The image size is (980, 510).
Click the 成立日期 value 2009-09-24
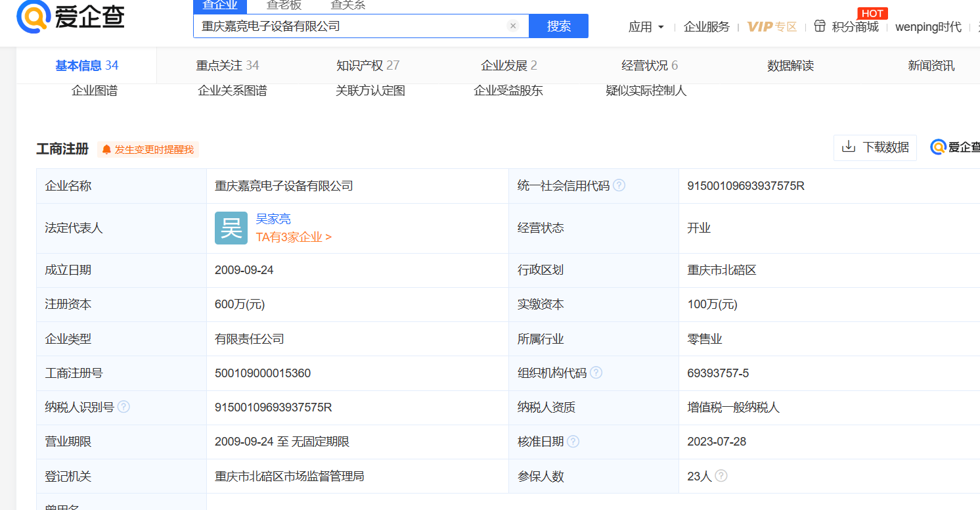(244, 270)
